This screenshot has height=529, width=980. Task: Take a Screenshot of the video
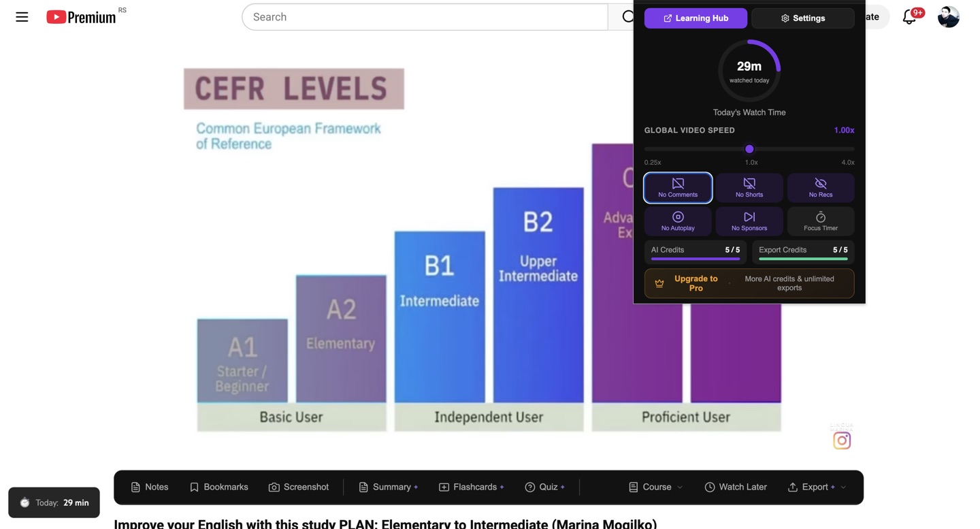299,487
